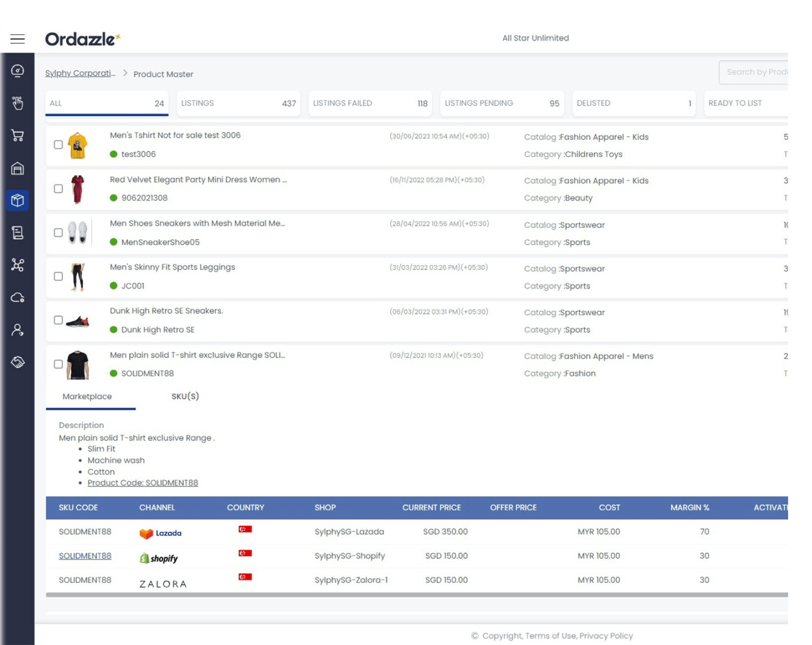Click the Sylphy Corporation breadcrumb link
Screen dimensions: 812x645
[80, 73]
